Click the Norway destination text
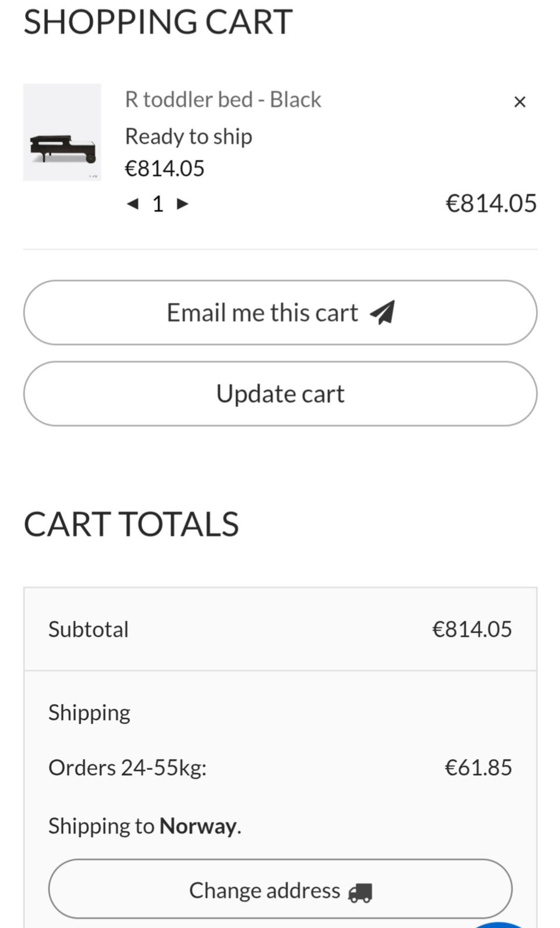This screenshot has height=928, width=560. [198, 826]
